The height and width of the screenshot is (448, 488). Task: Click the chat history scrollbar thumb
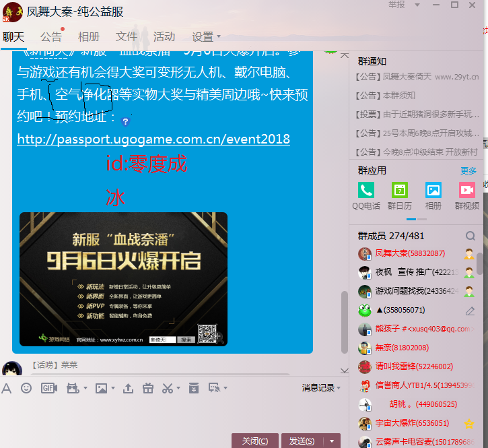pos(345,322)
